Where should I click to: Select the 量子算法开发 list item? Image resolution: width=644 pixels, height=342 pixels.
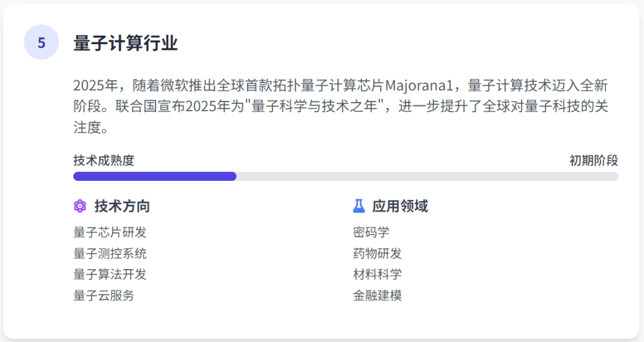[110, 274]
